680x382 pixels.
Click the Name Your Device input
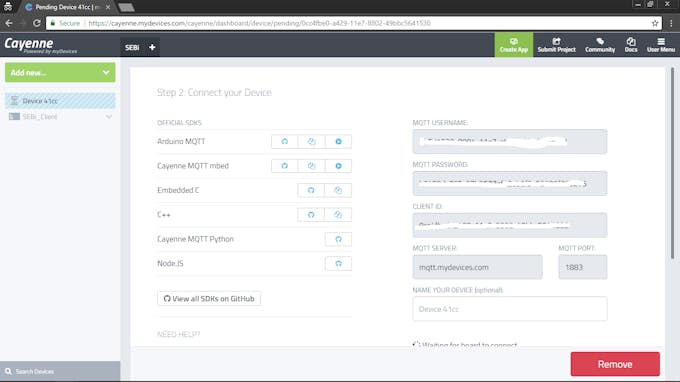pyautogui.click(x=510, y=309)
